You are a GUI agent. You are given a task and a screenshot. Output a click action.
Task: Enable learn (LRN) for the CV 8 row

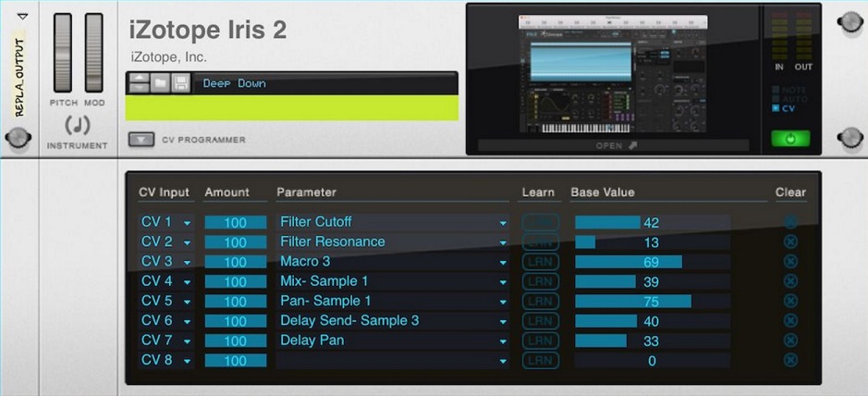click(540, 361)
